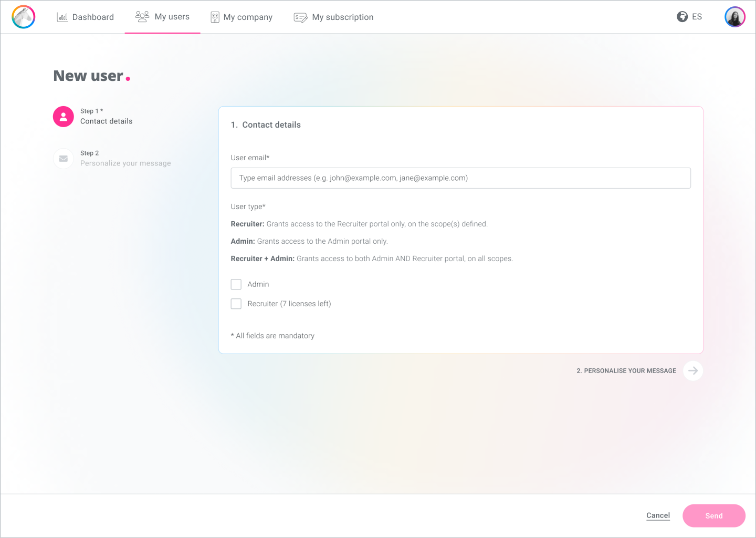Click the unicorn logo in the header
Image resolution: width=756 pixels, height=538 pixels.
24,17
